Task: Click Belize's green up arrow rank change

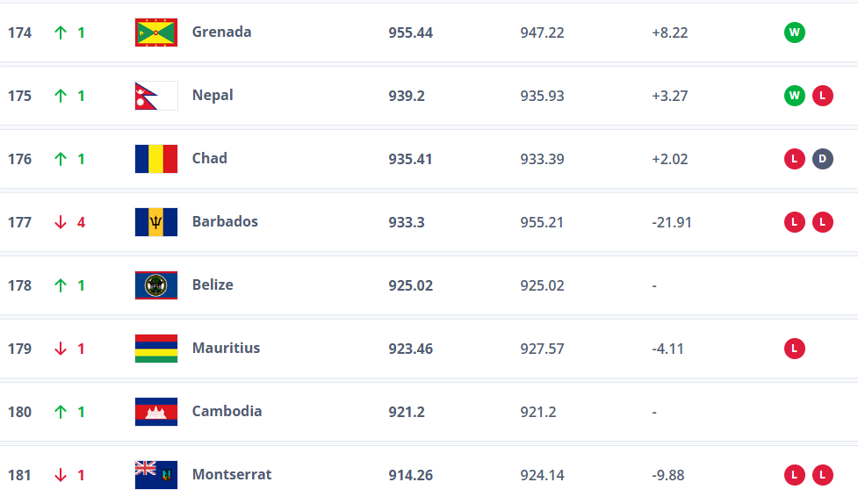Action: coord(61,285)
